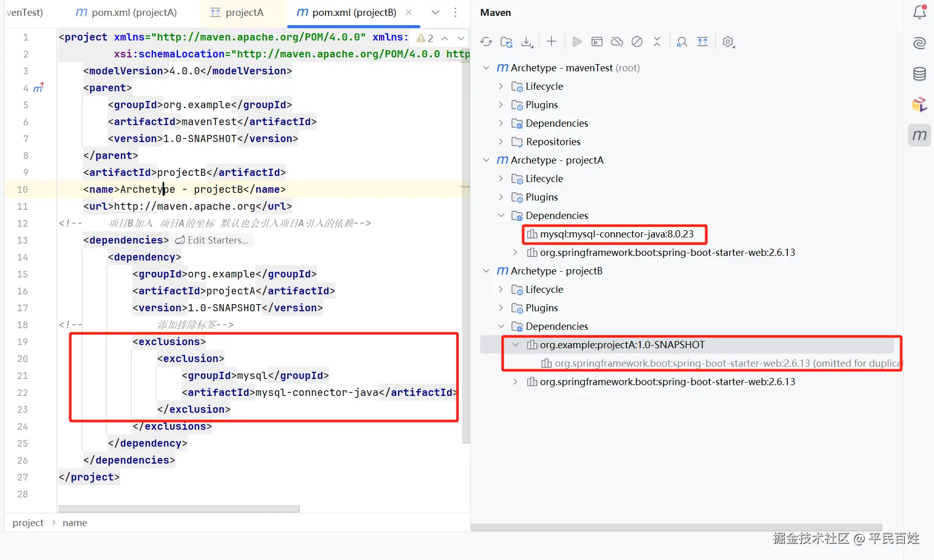Click the name breadcrumb
This screenshot has width=934, height=560.
pyautogui.click(x=75, y=523)
